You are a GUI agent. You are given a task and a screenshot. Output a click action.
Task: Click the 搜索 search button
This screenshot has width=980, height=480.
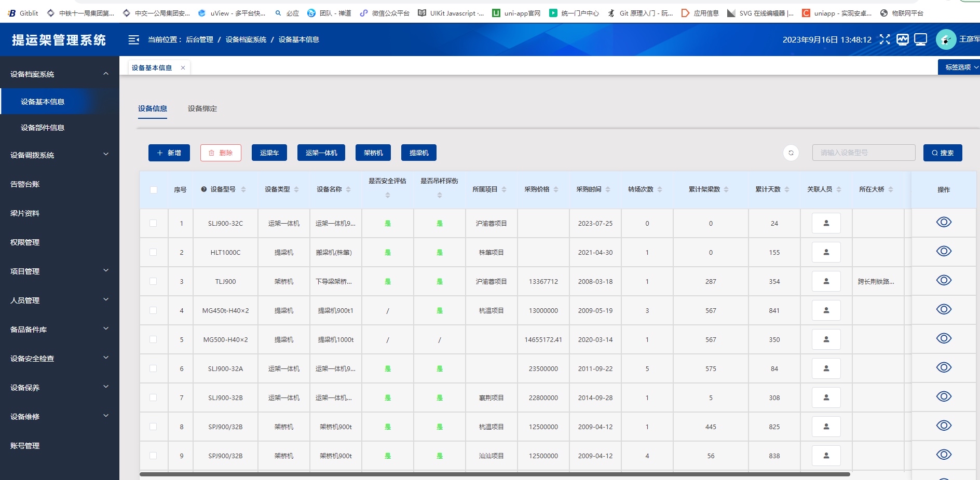[x=943, y=153]
